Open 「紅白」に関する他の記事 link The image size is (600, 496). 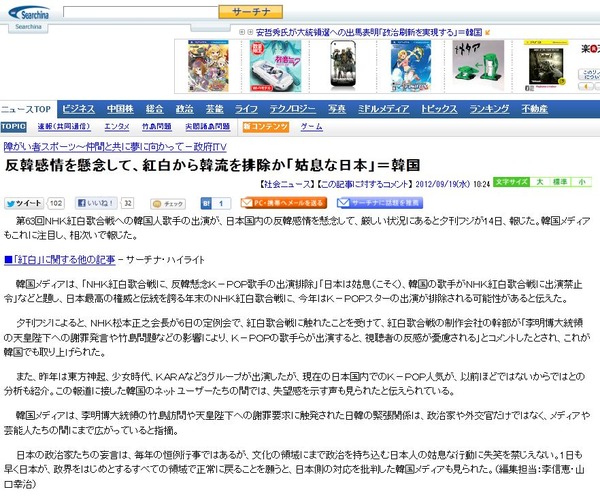[x=60, y=260]
